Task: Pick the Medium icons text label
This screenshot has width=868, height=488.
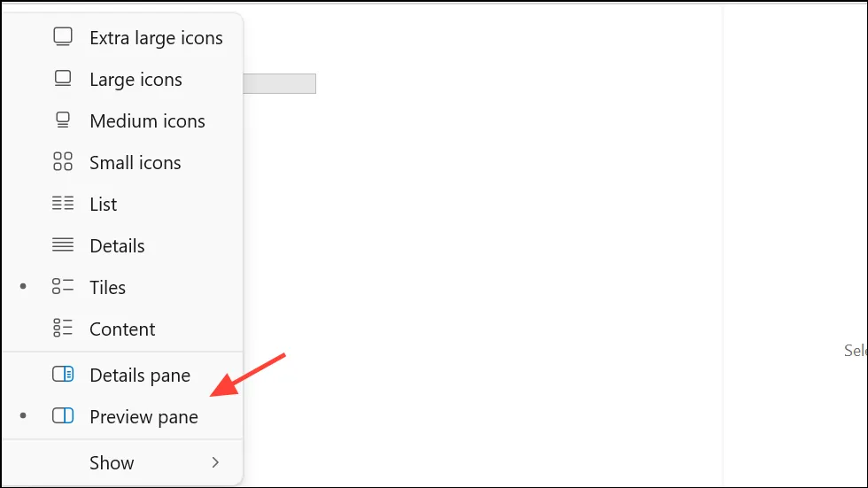Action: (147, 121)
